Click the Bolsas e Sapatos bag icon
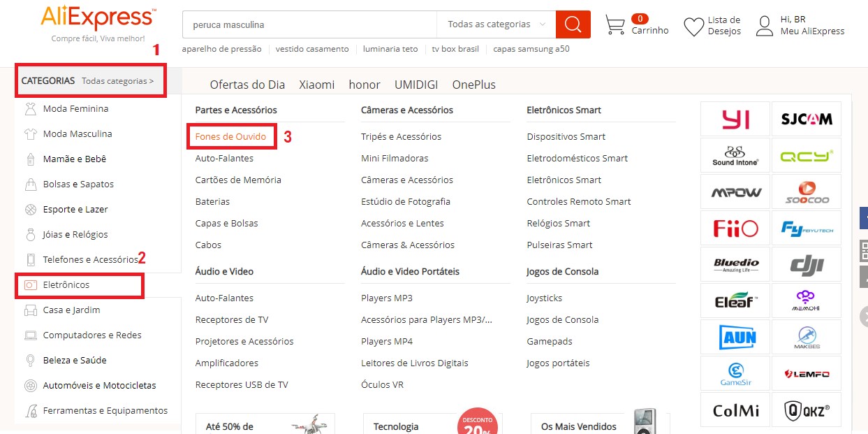This screenshot has width=868, height=434. tap(30, 184)
